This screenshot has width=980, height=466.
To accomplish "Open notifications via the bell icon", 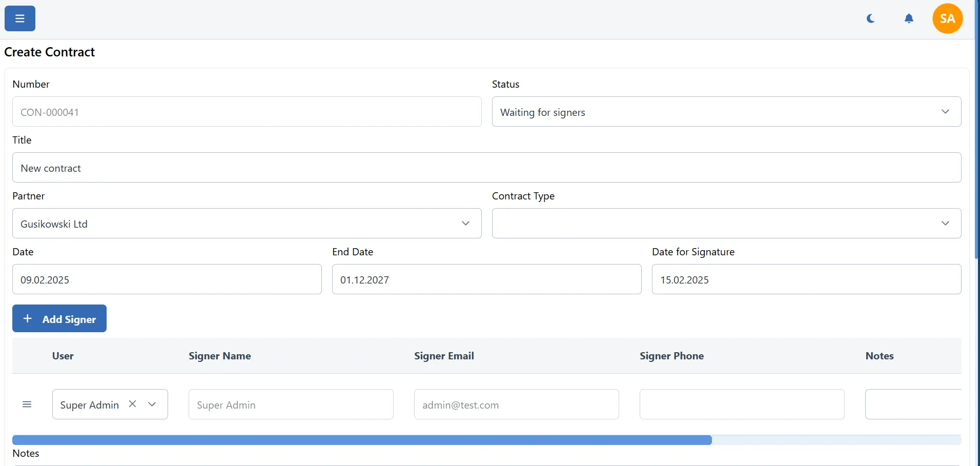I will (910, 18).
